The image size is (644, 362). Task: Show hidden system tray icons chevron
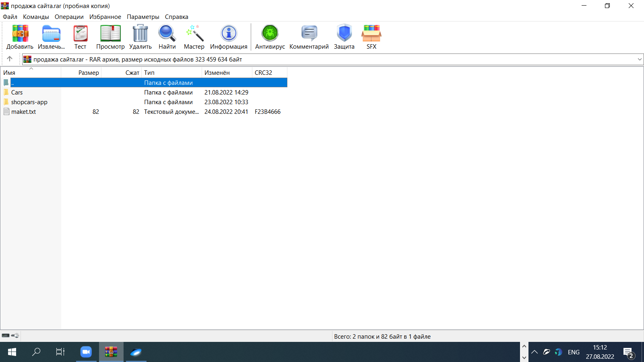click(x=535, y=352)
